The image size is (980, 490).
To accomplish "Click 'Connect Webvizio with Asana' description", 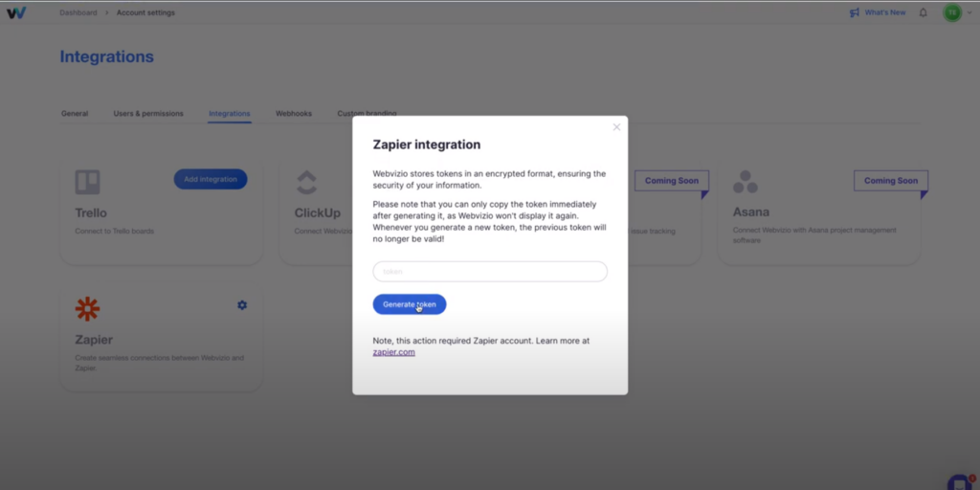I will [x=814, y=235].
